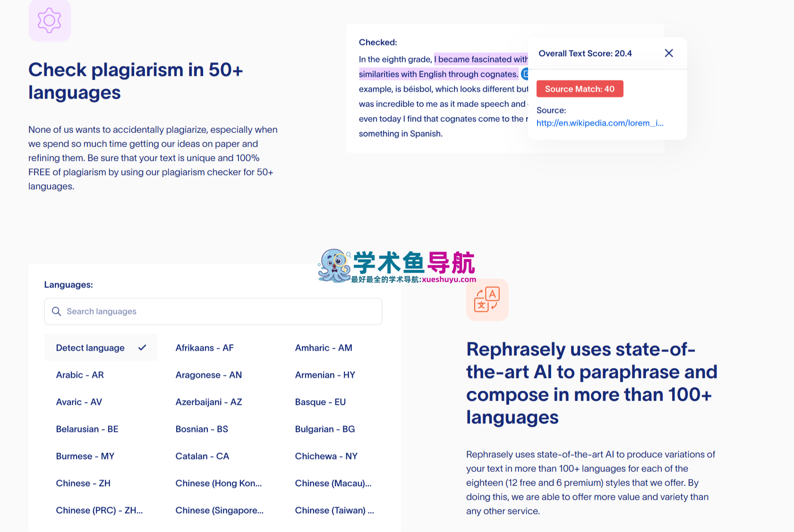Select Chinese - ZH language

click(x=83, y=483)
